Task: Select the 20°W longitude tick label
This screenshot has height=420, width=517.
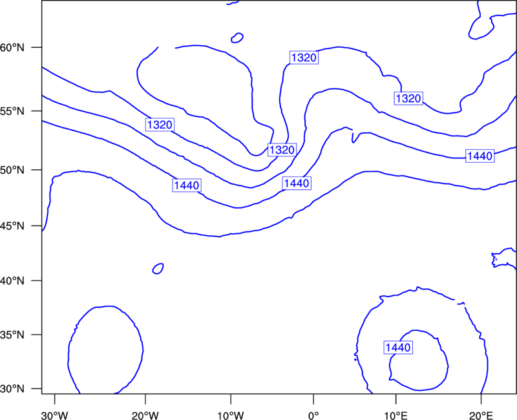Action: 145,415
